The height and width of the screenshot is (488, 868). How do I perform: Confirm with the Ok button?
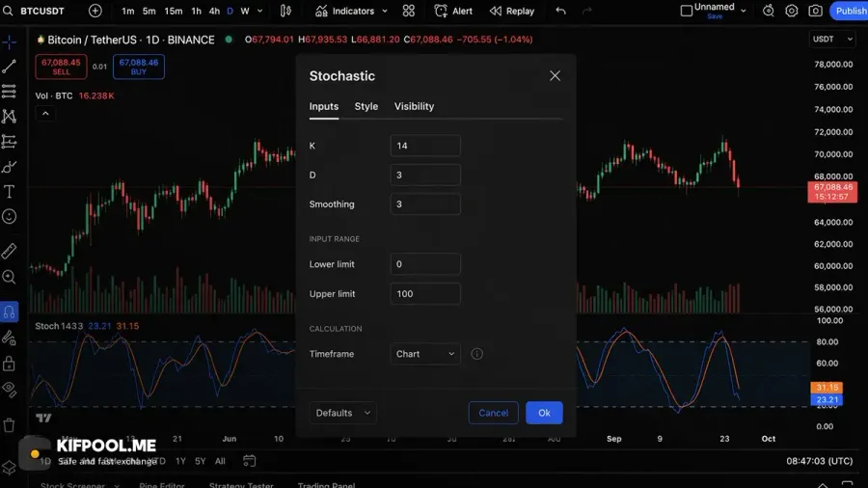pyautogui.click(x=544, y=413)
